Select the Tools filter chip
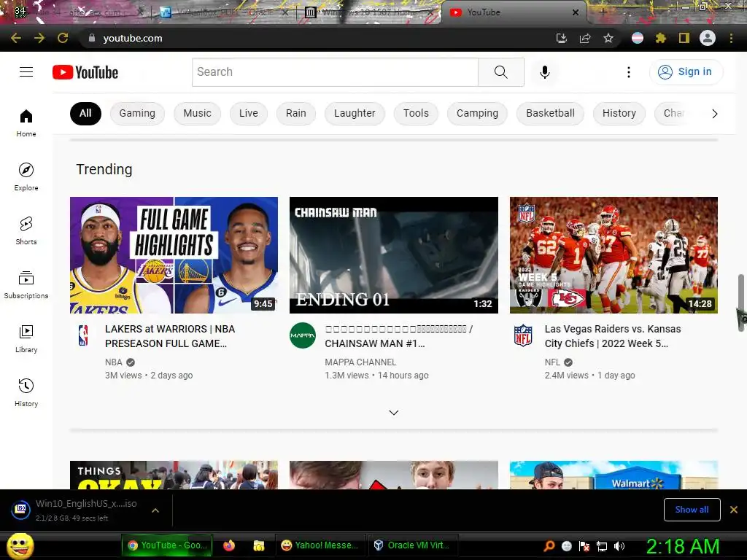 pos(416,113)
